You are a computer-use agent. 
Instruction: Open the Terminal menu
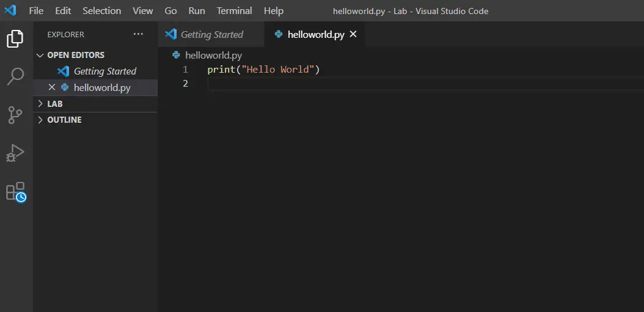point(235,10)
